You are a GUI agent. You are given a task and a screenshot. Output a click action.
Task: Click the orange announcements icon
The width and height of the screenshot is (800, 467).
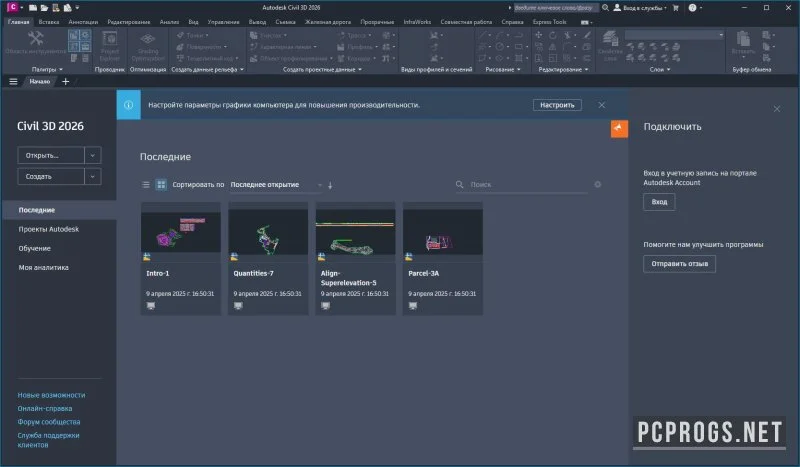tap(619, 128)
